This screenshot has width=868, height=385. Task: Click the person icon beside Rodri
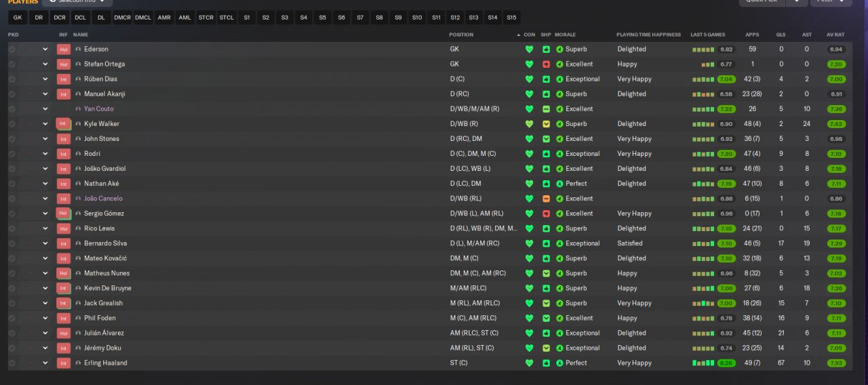tap(78, 154)
